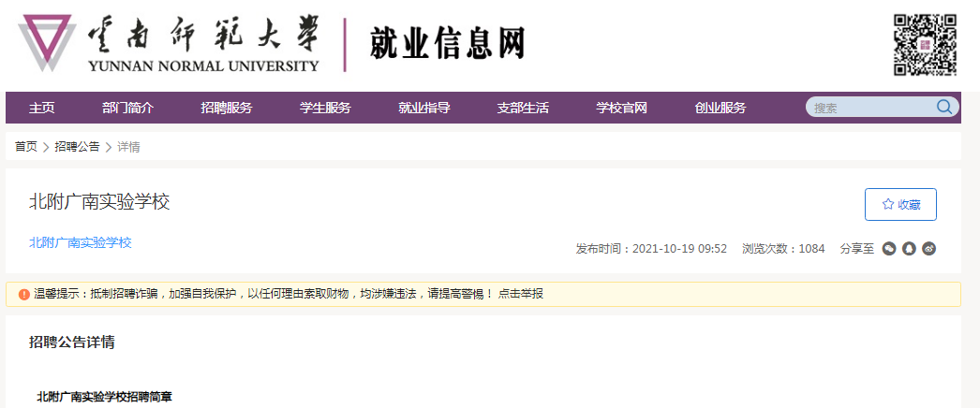Open the blue 北附广南实验学校 link
The height and width of the screenshot is (408, 980).
[x=81, y=242]
